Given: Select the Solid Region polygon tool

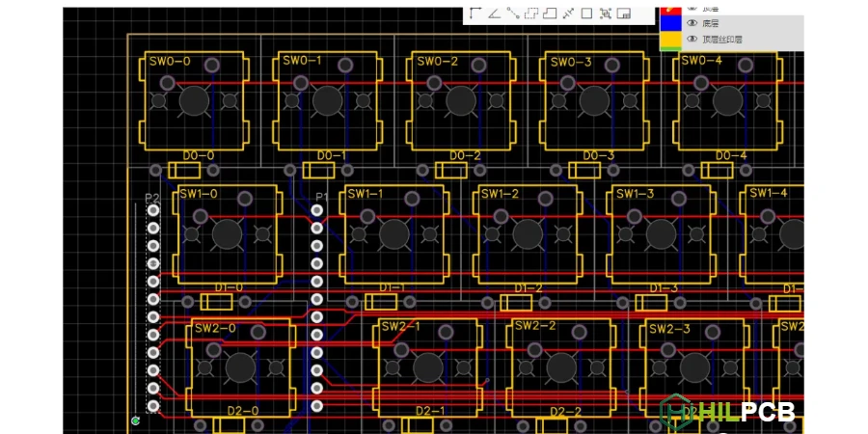Looking at the screenshot, I should [x=550, y=13].
